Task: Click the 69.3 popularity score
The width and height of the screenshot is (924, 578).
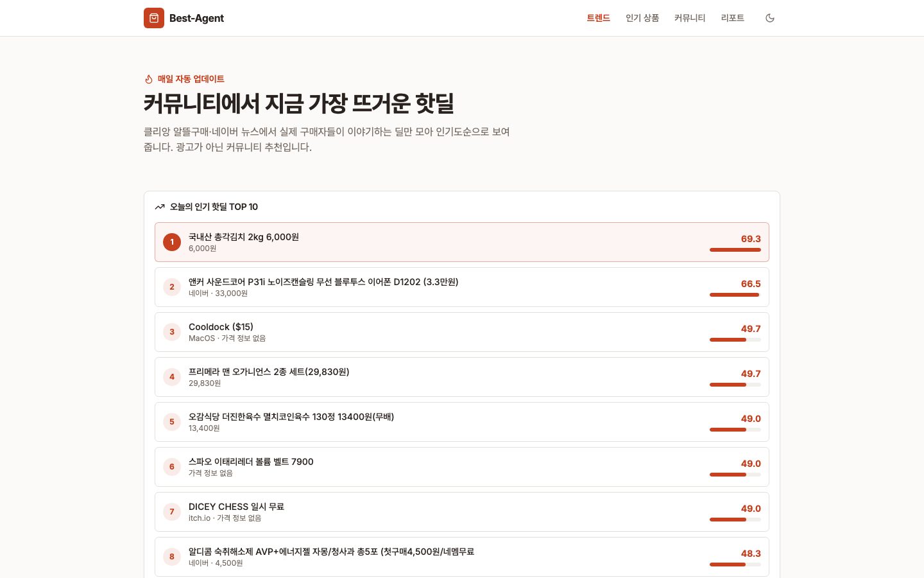Action: click(751, 239)
